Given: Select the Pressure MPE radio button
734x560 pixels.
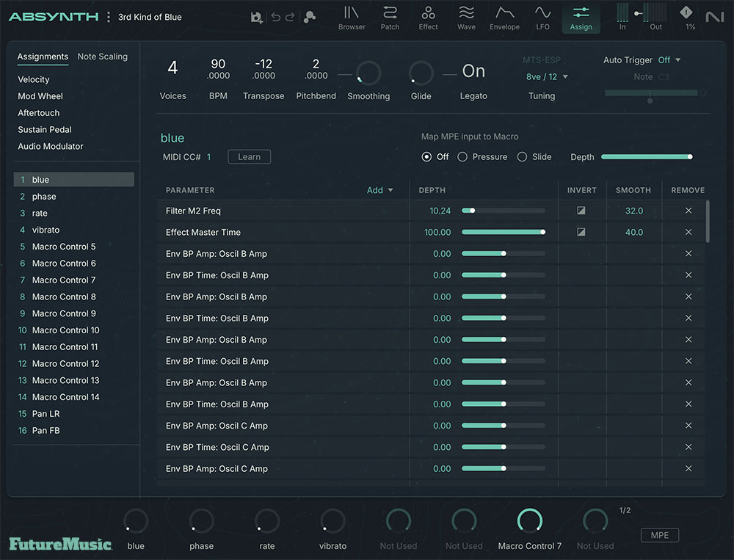Looking at the screenshot, I should pyautogui.click(x=462, y=157).
